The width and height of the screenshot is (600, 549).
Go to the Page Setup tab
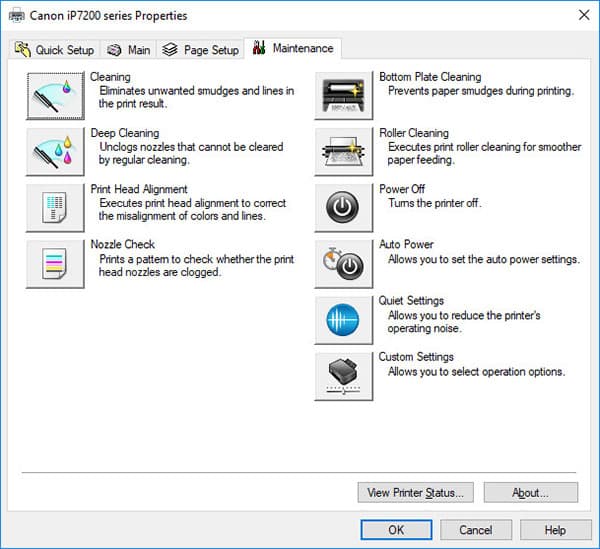pos(200,50)
